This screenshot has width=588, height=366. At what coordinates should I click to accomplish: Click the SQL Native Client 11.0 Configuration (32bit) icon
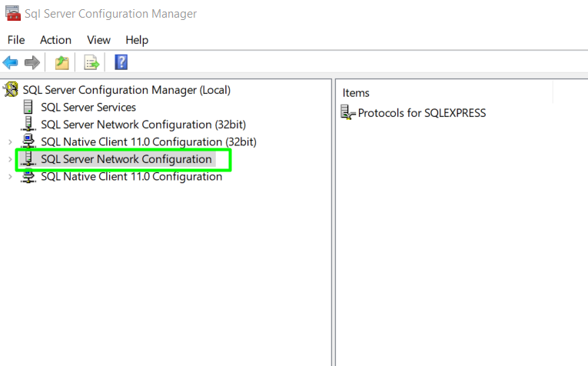coord(28,141)
